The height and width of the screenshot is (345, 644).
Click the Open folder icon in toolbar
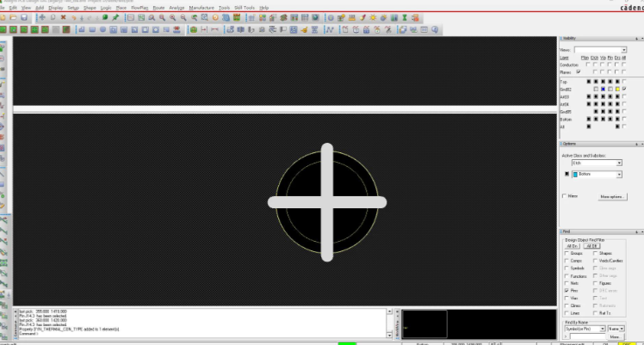[15, 17]
